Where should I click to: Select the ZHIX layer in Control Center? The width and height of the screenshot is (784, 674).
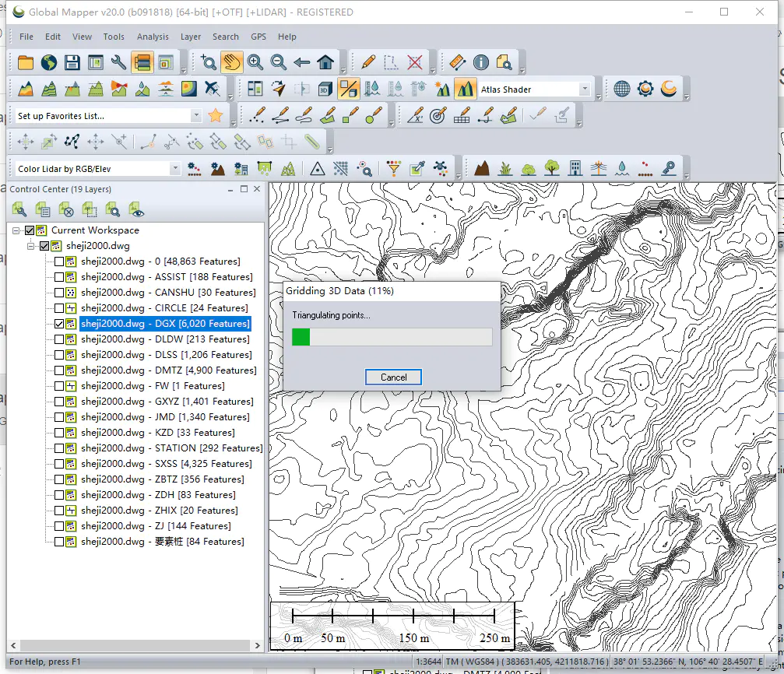[x=159, y=511]
